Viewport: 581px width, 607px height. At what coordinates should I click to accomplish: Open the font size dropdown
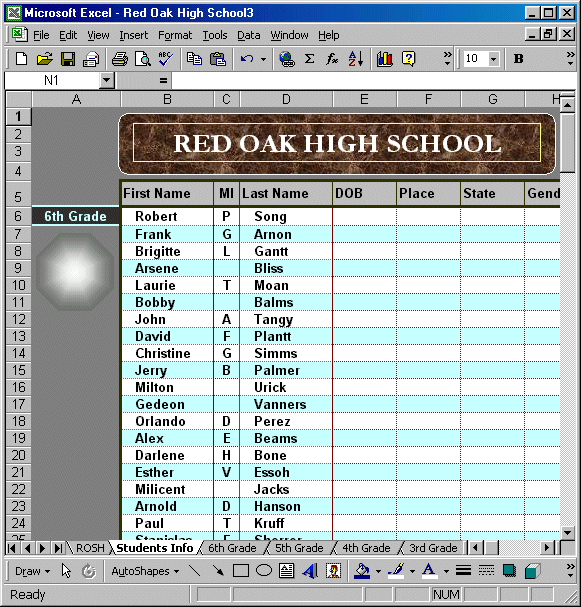tap(493, 59)
